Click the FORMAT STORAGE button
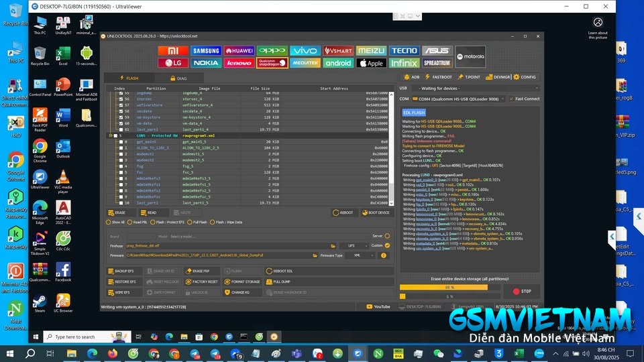The height and width of the screenshot is (362, 644). [242, 282]
